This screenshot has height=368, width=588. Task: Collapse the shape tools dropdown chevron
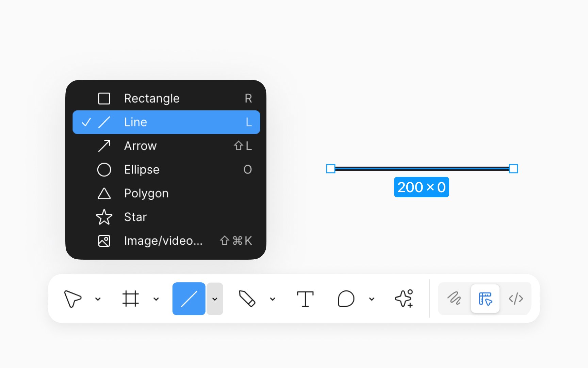pos(215,299)
